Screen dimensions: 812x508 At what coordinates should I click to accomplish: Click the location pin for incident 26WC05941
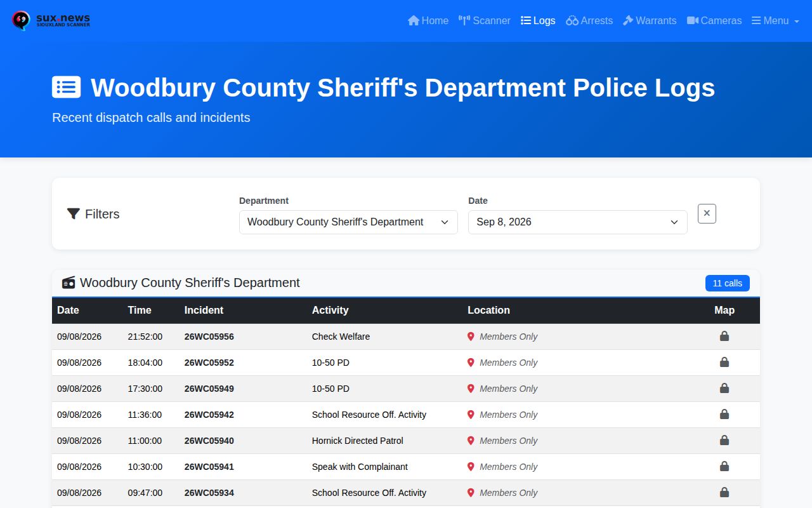471,467
